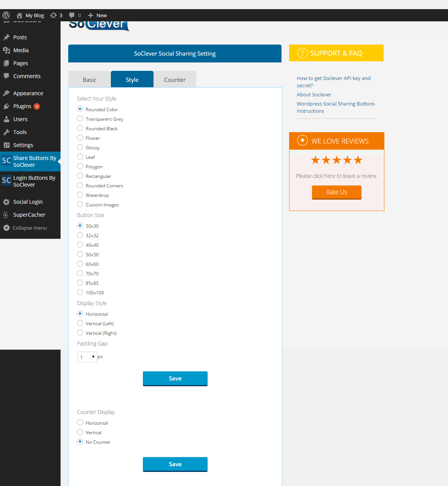The width and height of the screenshot is (448, 486).
Task: Click the Tools wrench icon
Action: click(x=6, y=132)
